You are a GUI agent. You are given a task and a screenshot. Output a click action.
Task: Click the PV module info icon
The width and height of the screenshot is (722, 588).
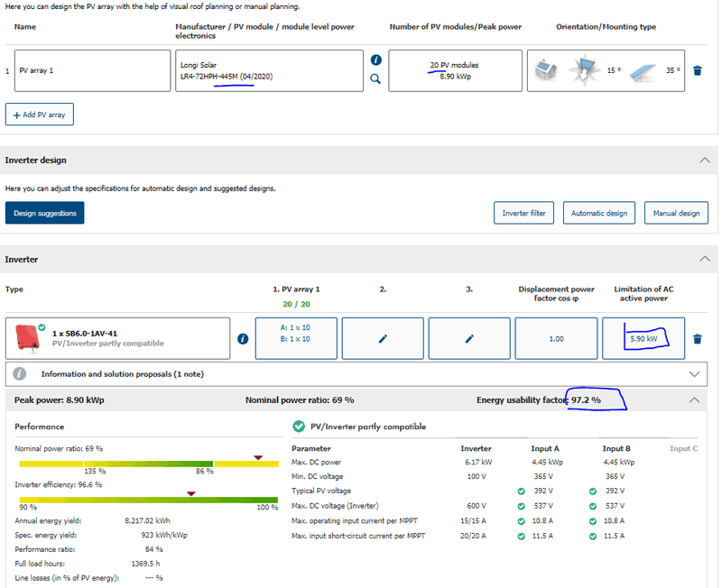pos(376,60)
